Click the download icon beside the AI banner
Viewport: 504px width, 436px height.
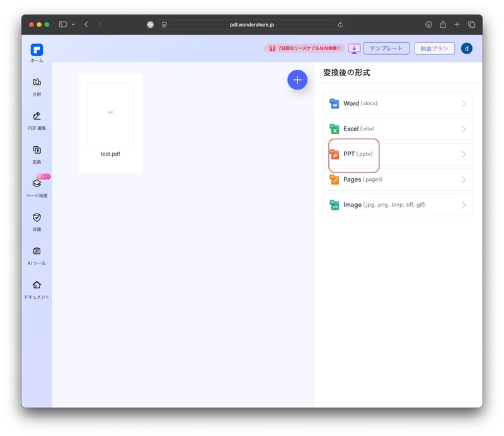[354, 48]
